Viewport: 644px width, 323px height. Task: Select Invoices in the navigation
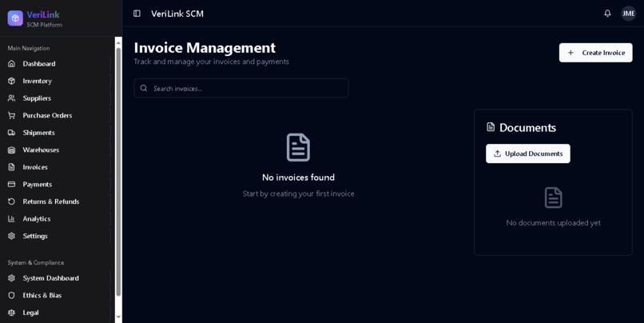tap(56, 167)
